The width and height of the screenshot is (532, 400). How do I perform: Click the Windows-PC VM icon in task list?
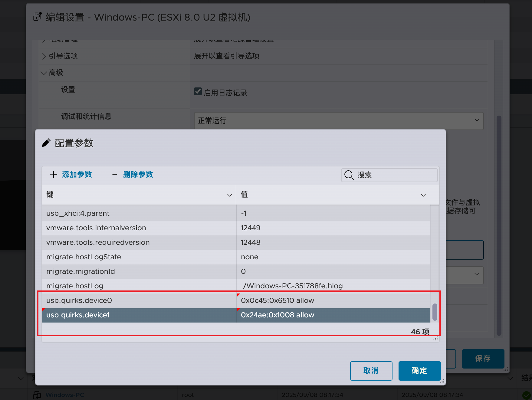coord(37,395)
